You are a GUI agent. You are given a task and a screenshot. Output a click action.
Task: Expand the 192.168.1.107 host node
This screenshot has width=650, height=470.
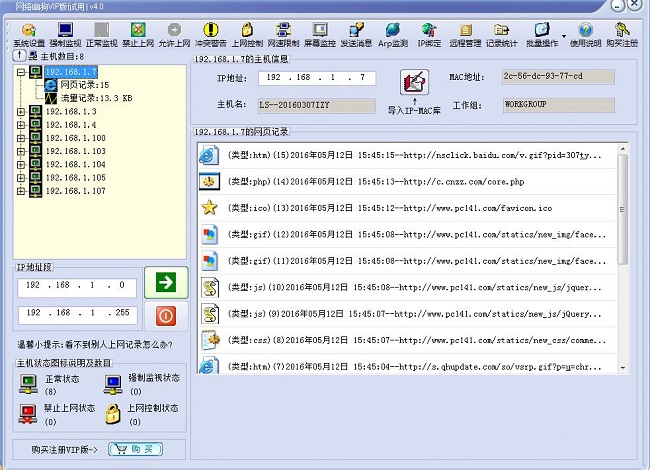(x=21, y=191)
